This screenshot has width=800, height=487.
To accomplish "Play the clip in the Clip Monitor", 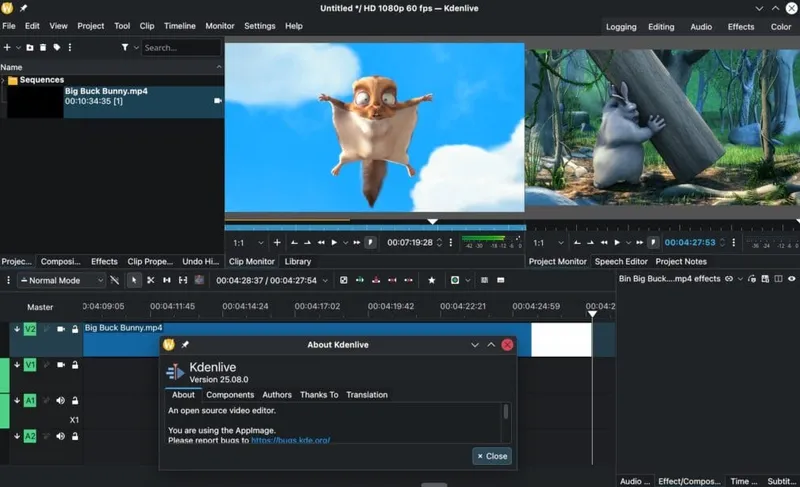I will pos(334,243).
